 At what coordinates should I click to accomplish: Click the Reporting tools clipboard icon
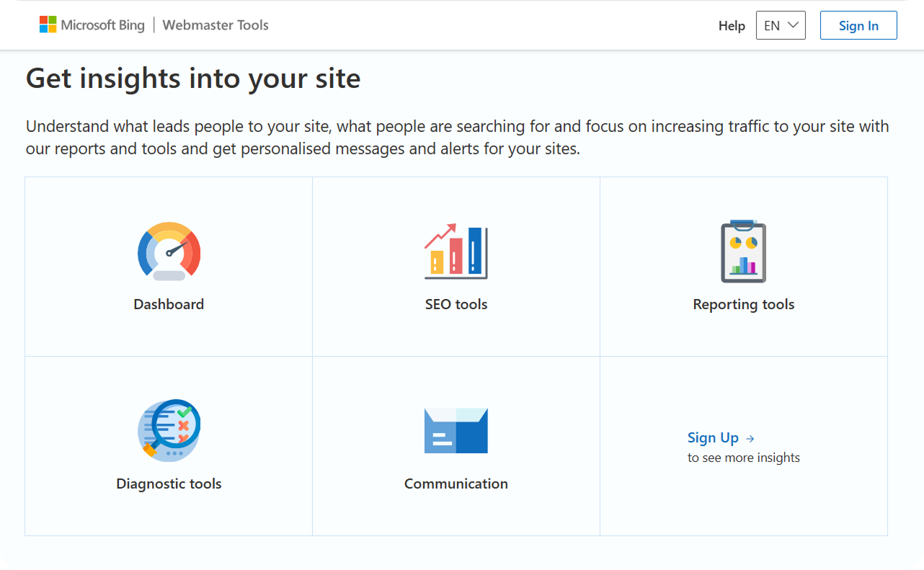[x=743, y=251]
